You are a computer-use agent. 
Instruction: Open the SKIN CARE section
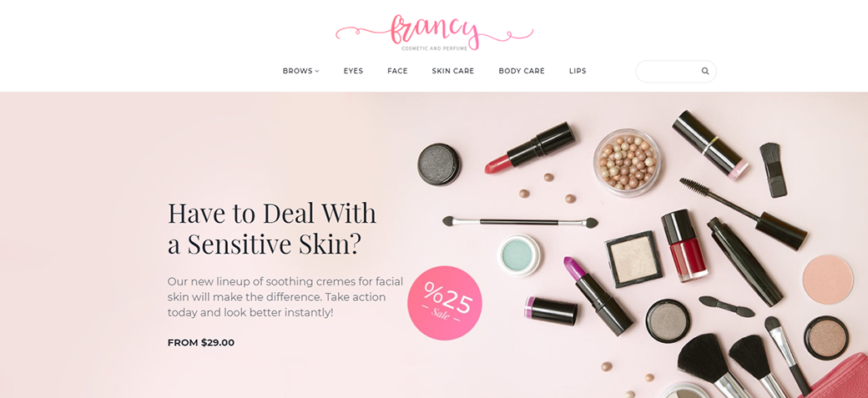click(x=453, y=71)
